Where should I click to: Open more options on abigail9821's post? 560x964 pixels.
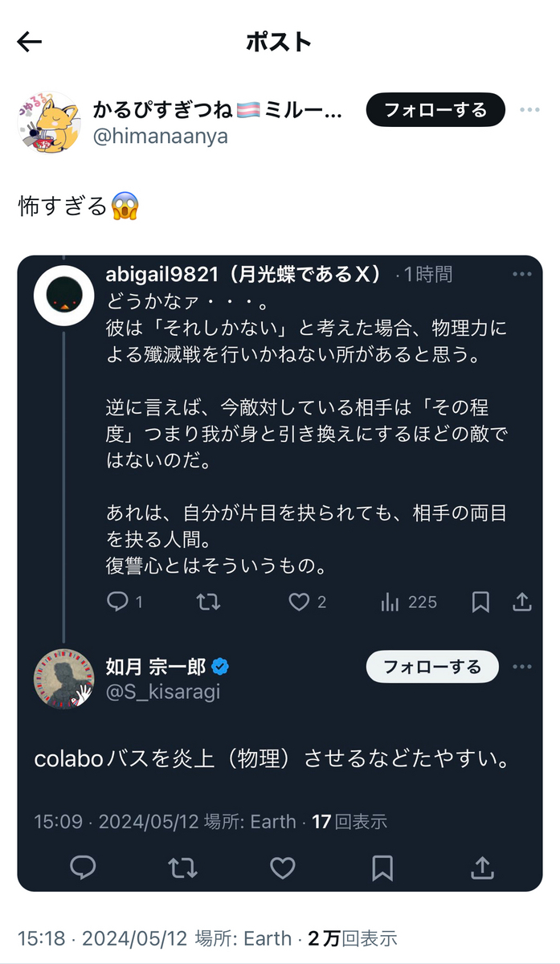click(x=522, y=275)
